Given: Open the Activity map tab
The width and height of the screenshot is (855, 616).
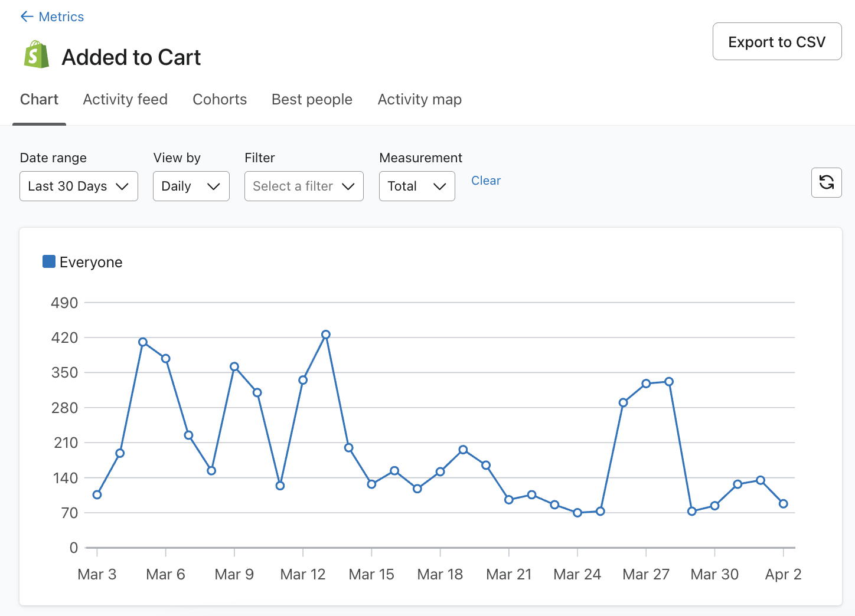Looking at the screenshot, I should point(419,99).
